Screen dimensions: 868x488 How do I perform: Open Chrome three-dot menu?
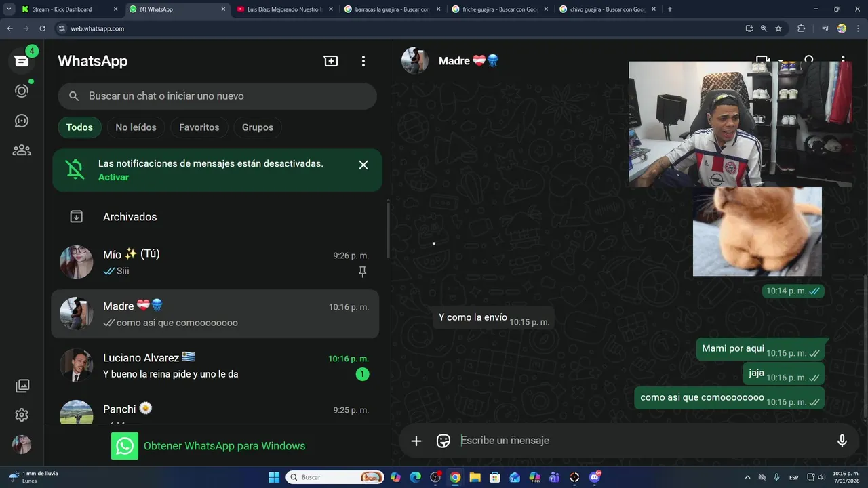[858, 28]
